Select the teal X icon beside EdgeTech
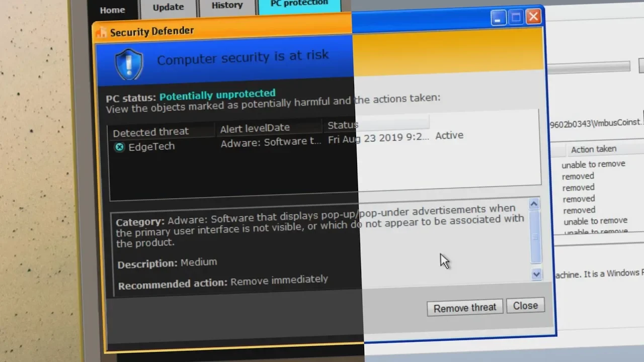Image resolution: width=644 pixels, height=362 pixels. tap(119, 147)
